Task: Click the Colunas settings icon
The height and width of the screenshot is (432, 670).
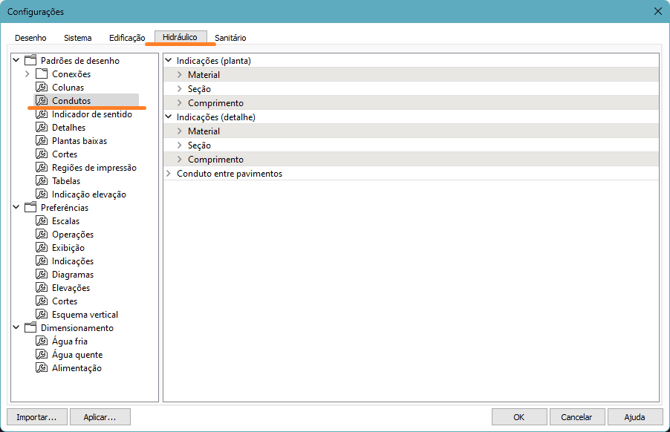Action: [x=42, y=88]
